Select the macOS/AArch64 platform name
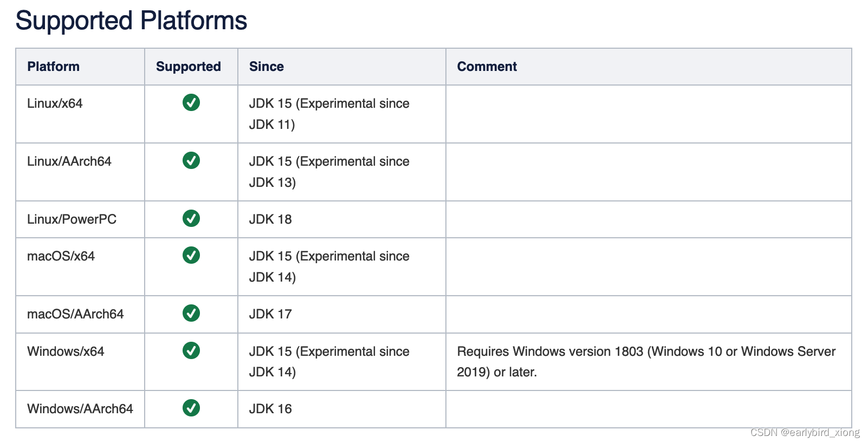The image size is (868, 443). (x=75, y=314)
